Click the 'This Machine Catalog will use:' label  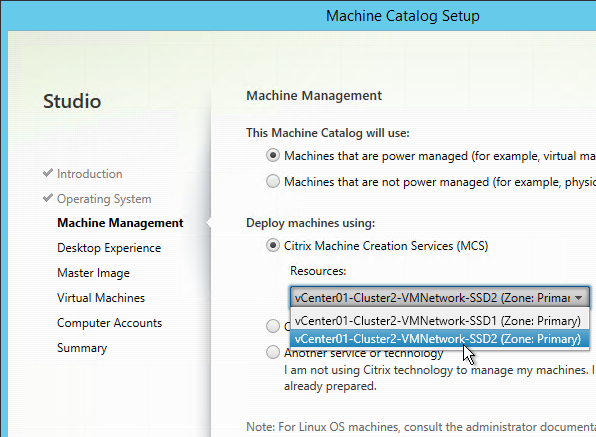[328, 133]
